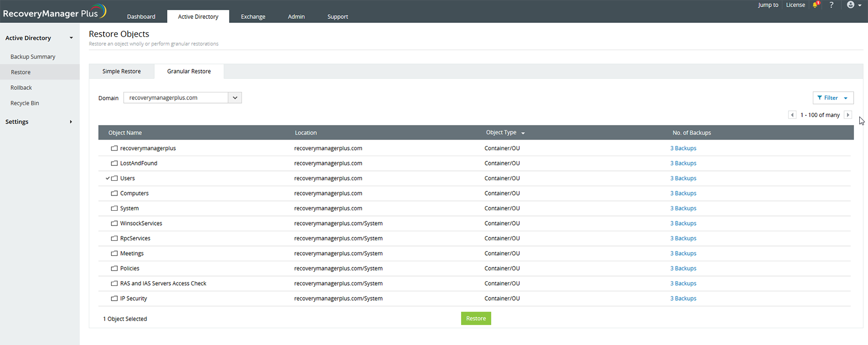Click the RecoveryManager Plus logo
Screen dimensions: 868x345
coord(55,12)
